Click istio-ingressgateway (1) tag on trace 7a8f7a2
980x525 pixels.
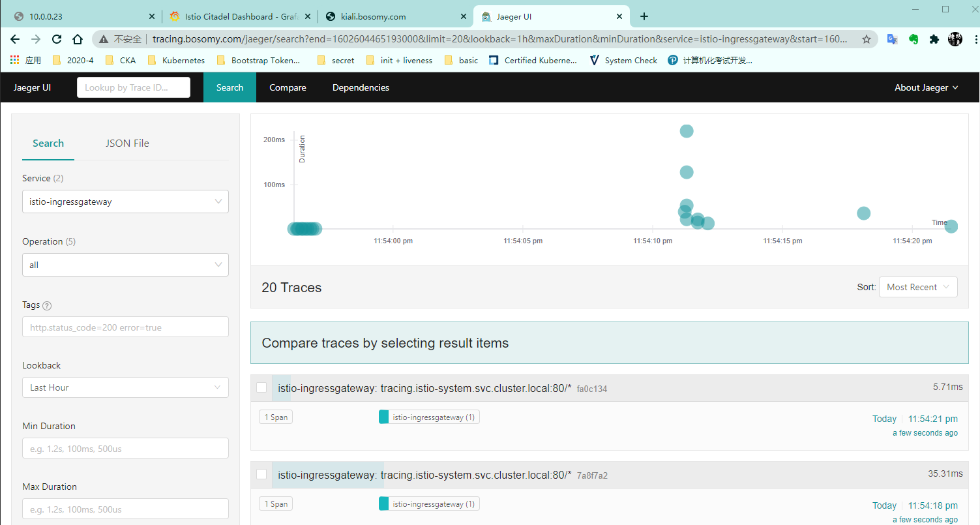[429, 503]
